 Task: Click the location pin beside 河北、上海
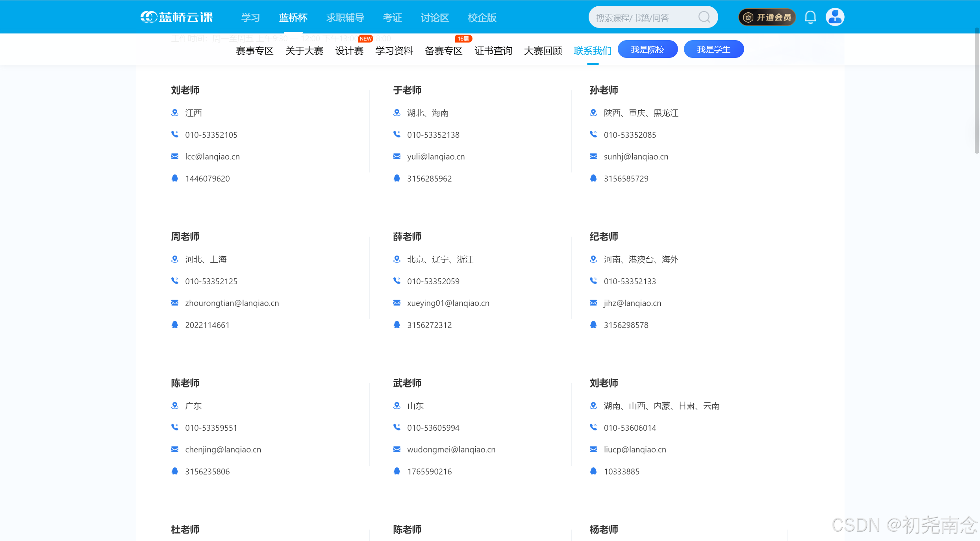[x=175, y=259]
